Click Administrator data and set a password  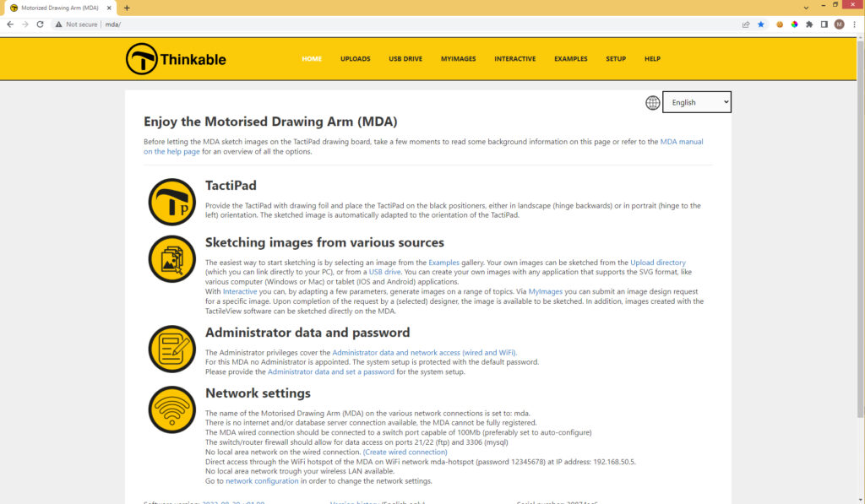coord(331,371)
